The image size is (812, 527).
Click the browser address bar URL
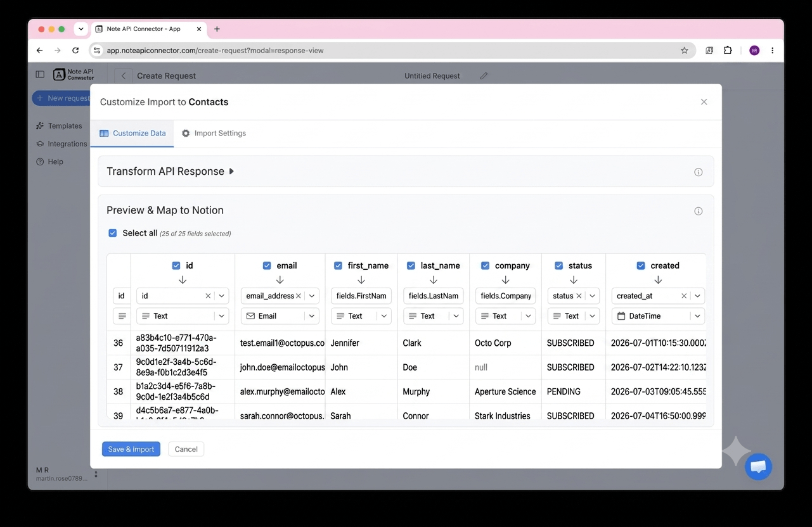coord(215,51)
